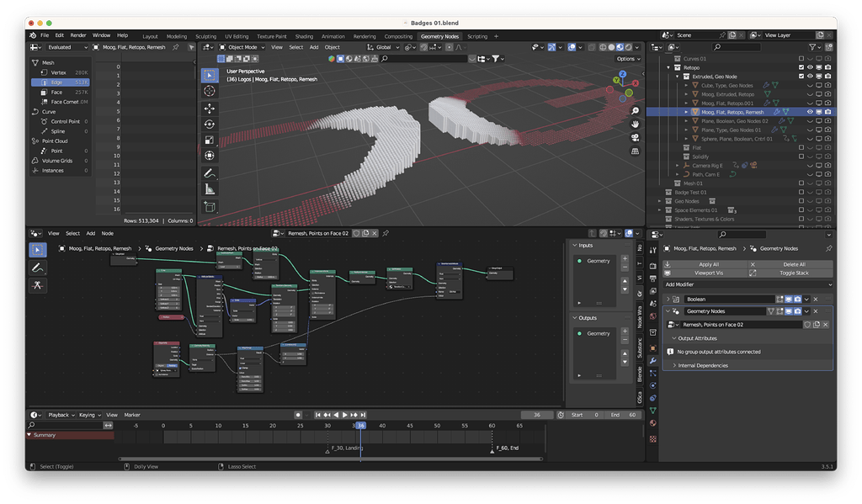Activate the Move tool in 3D viewport
This screenshot has height=504, width=862.
click(210, 109)
